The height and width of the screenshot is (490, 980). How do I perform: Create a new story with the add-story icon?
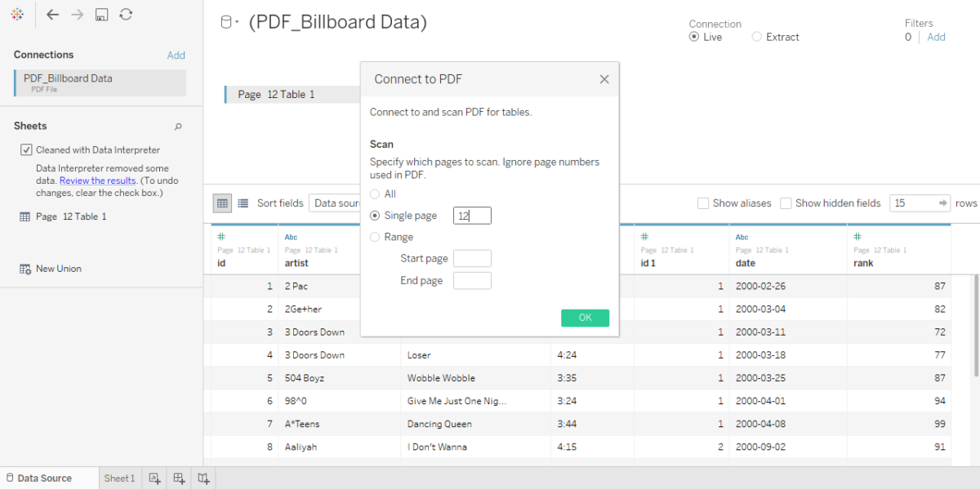[203, 478]
